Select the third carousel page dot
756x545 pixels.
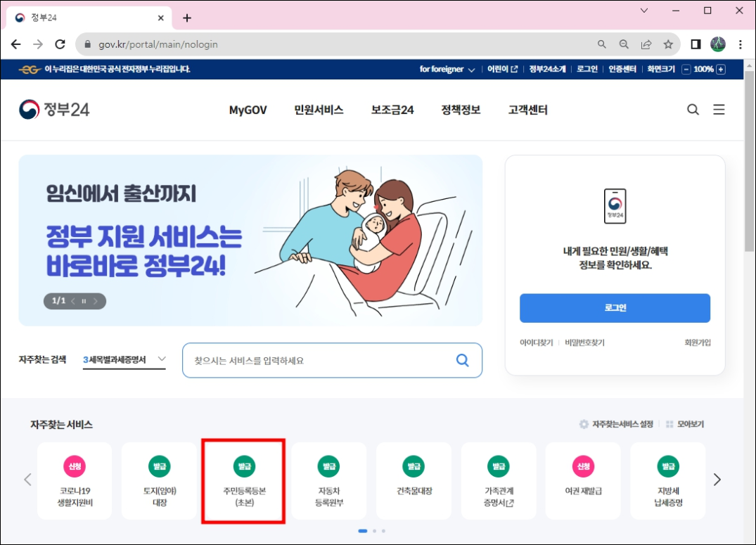[383, 531]
